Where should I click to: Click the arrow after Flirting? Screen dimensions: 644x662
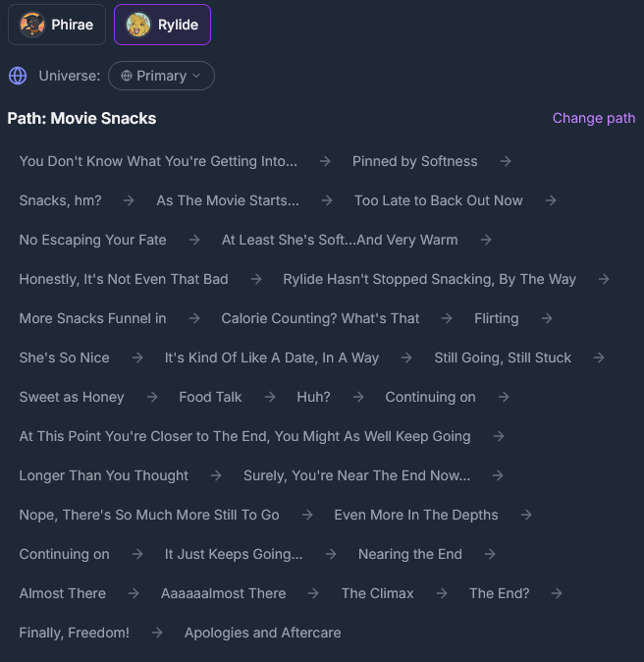547,318
